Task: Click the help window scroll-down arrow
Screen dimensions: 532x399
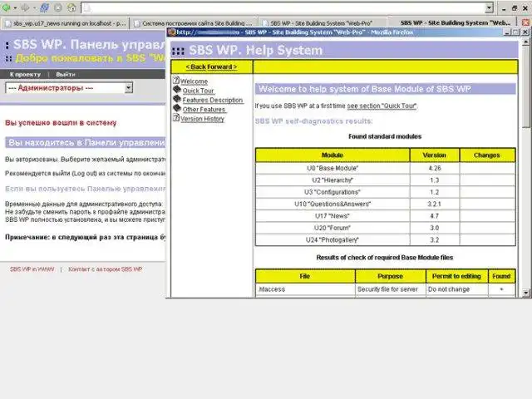Action: click(x=525, y=293)
